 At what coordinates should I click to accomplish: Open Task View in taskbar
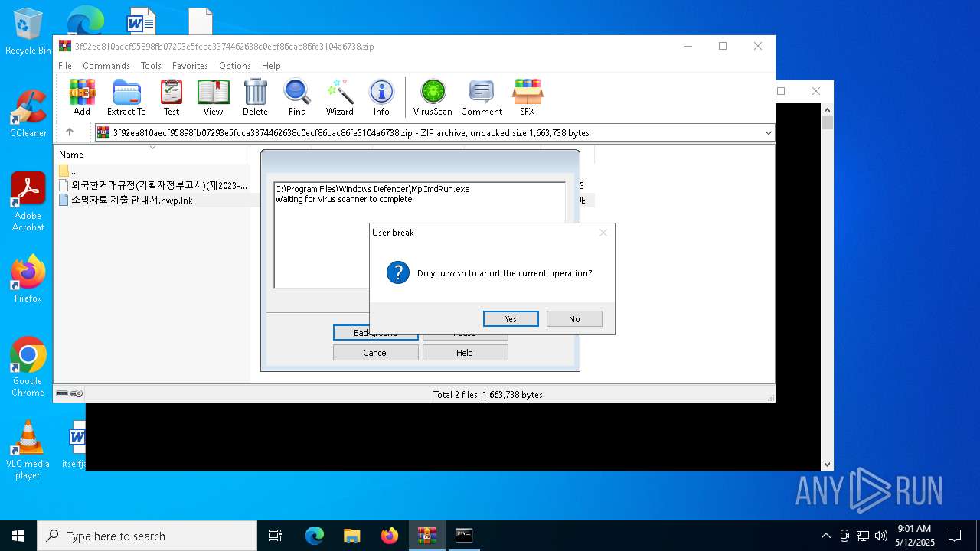coord(276,536)
